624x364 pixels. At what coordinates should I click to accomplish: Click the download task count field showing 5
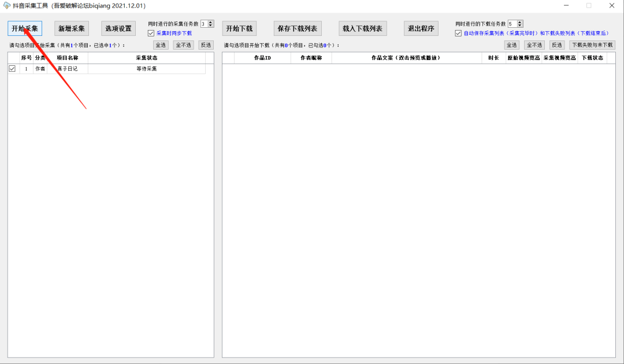click(512, 24)
